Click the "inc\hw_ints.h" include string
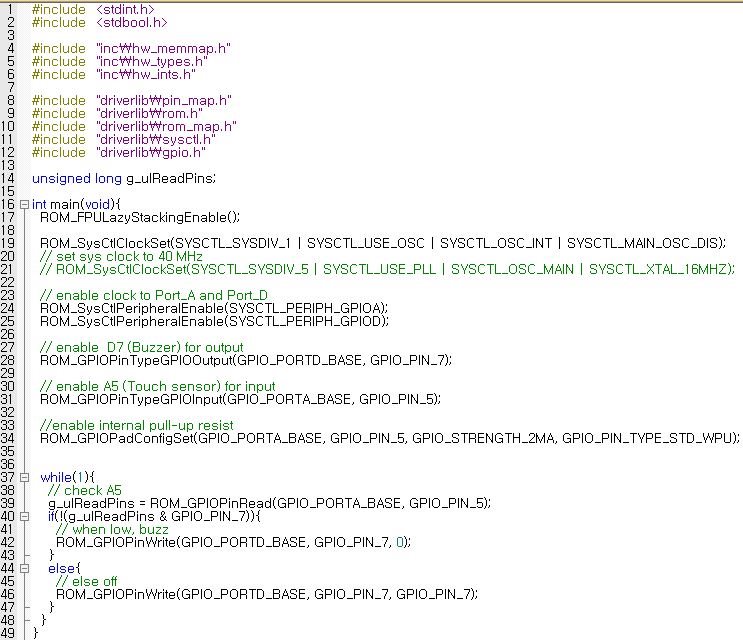 coord(146,75)
